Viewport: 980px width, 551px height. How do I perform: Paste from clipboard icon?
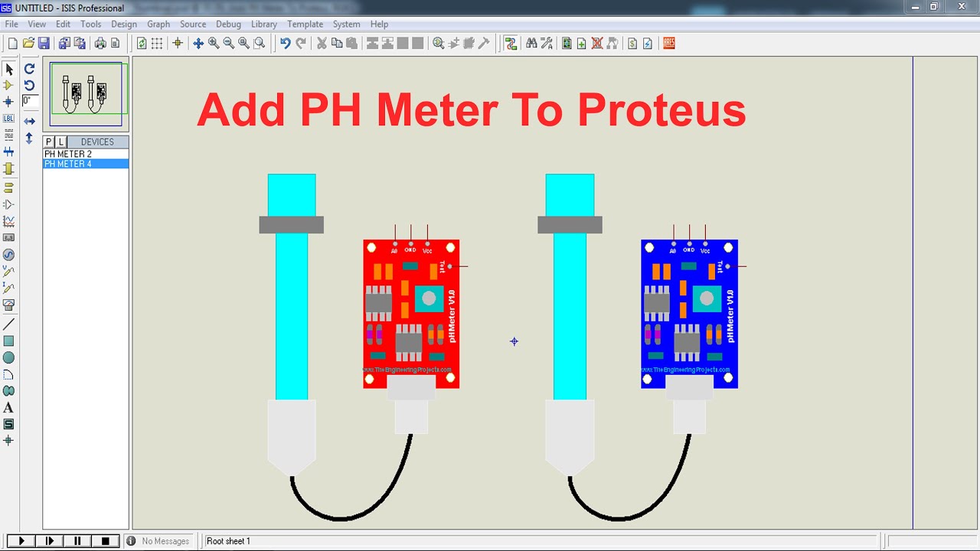click(x=352, y=44)
